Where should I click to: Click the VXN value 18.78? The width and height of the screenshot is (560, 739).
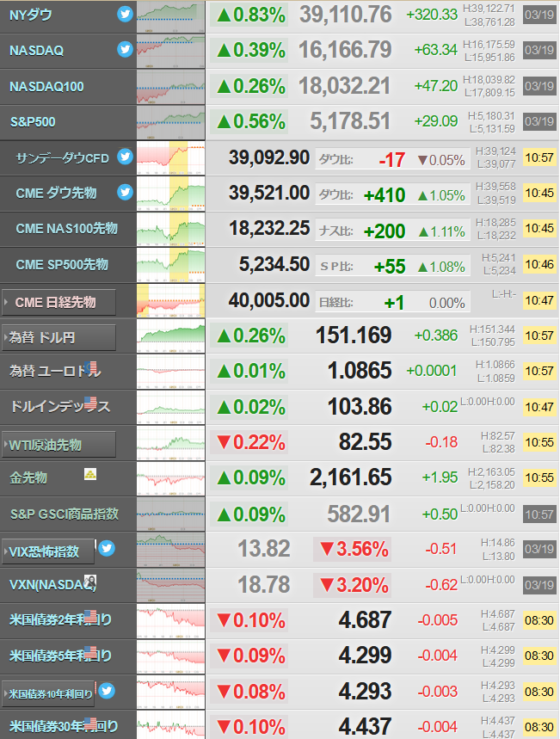(x=264, y=584)
